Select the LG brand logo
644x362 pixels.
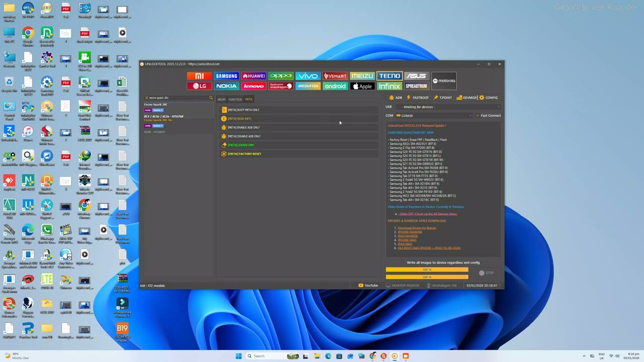(x=199, y=86)
